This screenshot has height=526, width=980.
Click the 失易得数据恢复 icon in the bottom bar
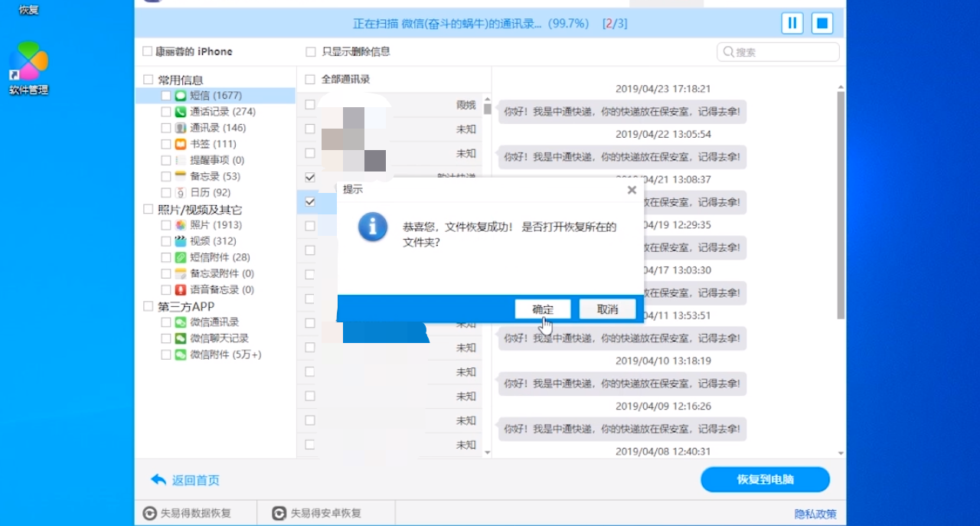(150, 513)
